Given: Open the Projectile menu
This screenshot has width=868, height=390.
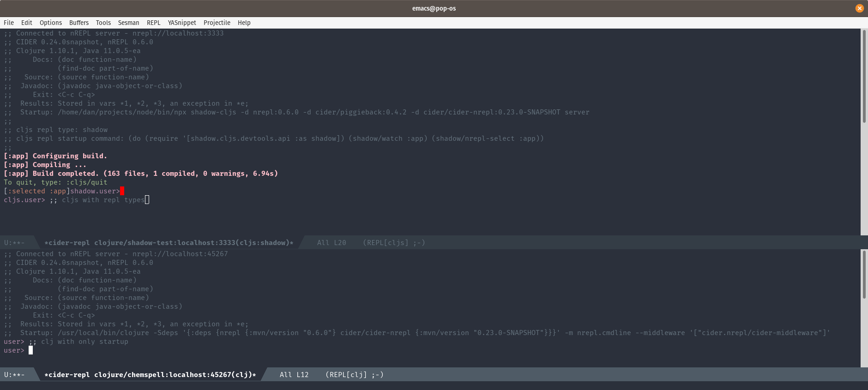Looking at the screenshot, I should tap(217, 23).
